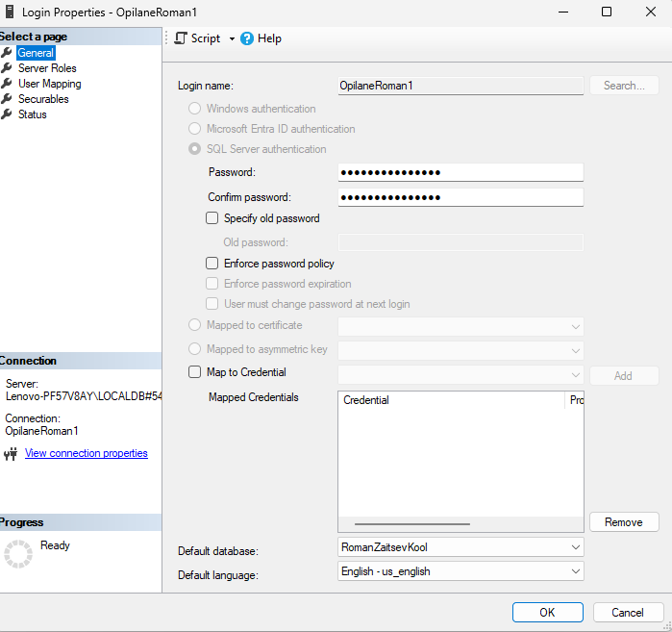Screen dimensions: 672x632
Task: Switch to the User Mapping page
Action: coord(49,84)
